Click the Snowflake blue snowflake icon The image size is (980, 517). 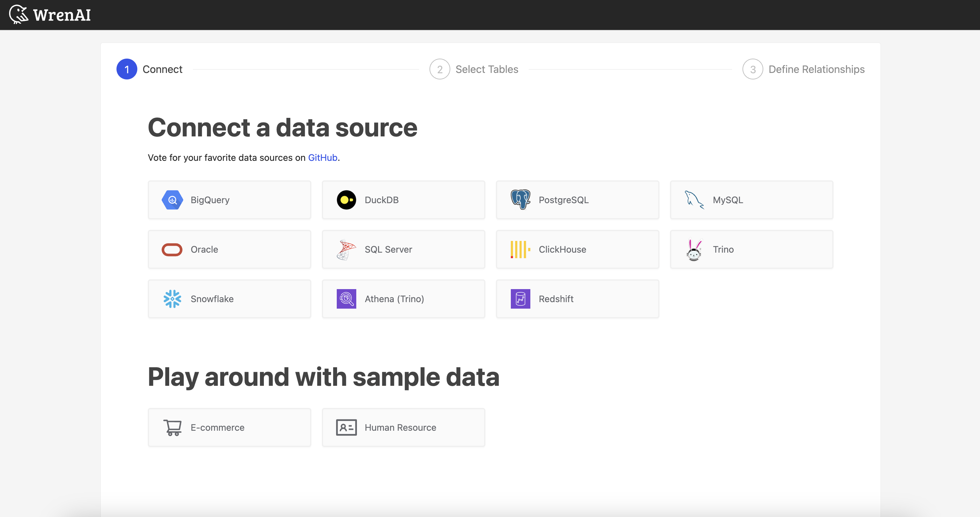(172, 299)
